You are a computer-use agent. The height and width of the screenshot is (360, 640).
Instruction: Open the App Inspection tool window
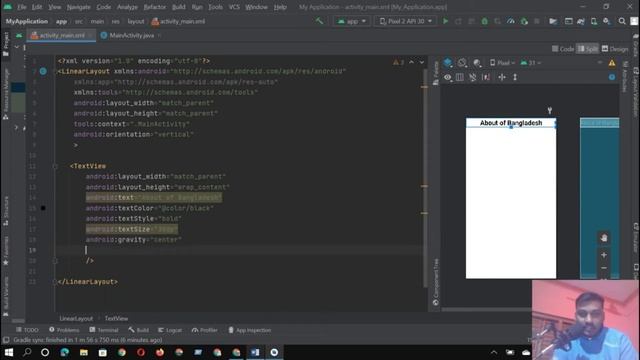pos(249,330)
